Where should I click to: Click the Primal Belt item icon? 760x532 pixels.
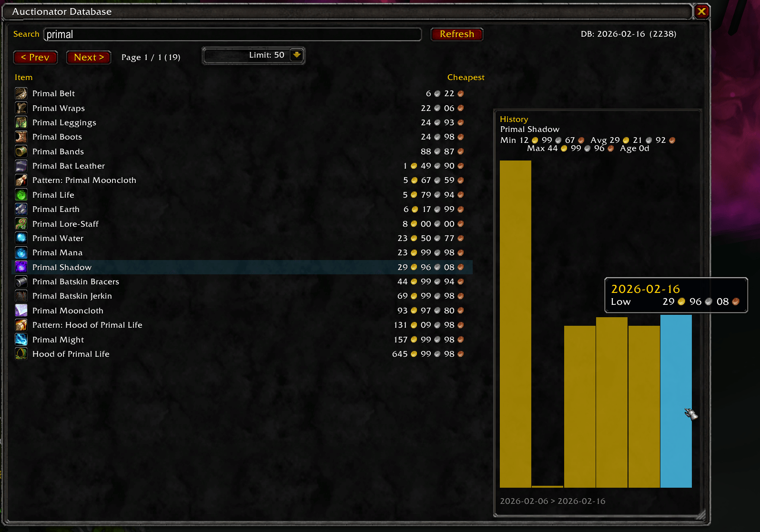(21, 93)
